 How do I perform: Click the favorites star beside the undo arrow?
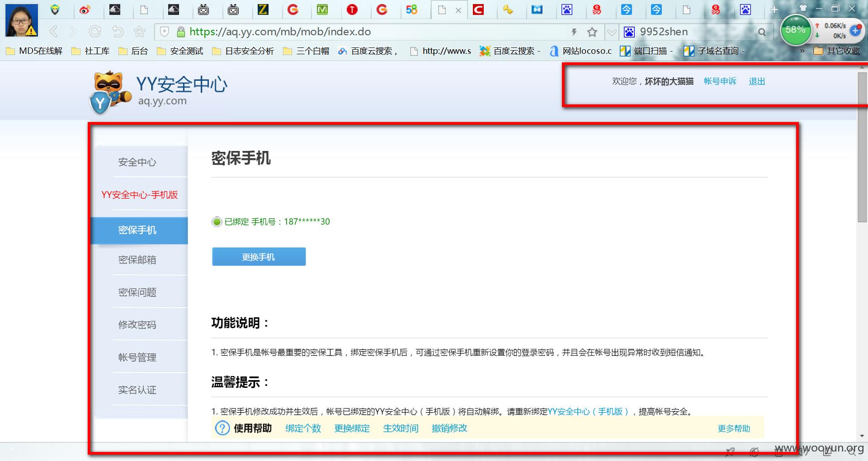pyautogui.click(x=140, y=32)
